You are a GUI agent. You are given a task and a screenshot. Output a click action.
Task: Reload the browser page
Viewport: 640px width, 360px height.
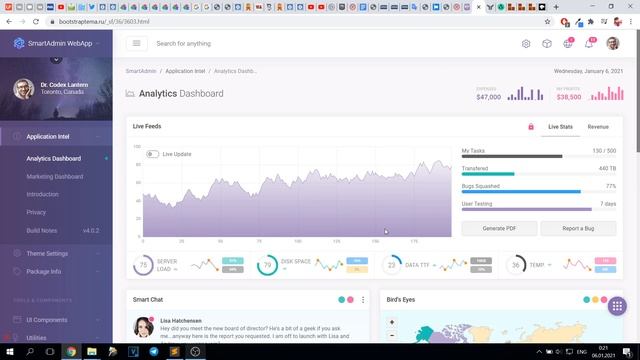pyautogui.click(x=36, y=22)
